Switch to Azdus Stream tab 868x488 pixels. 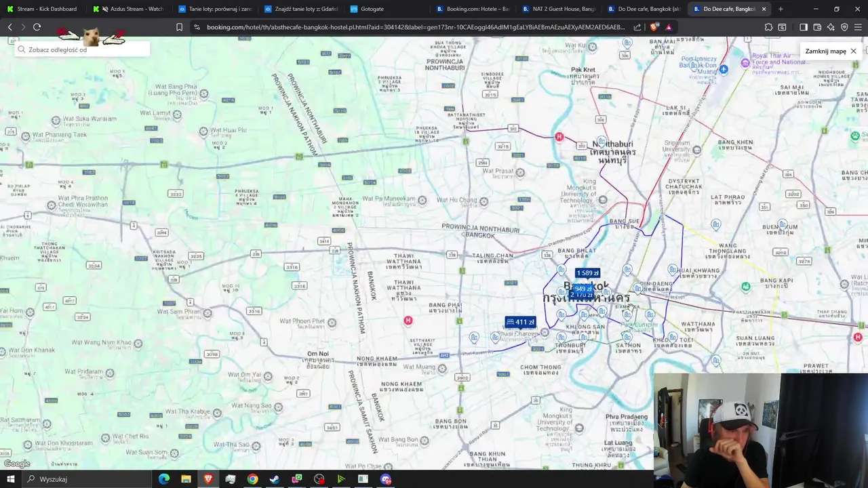[x=129, y=9]
